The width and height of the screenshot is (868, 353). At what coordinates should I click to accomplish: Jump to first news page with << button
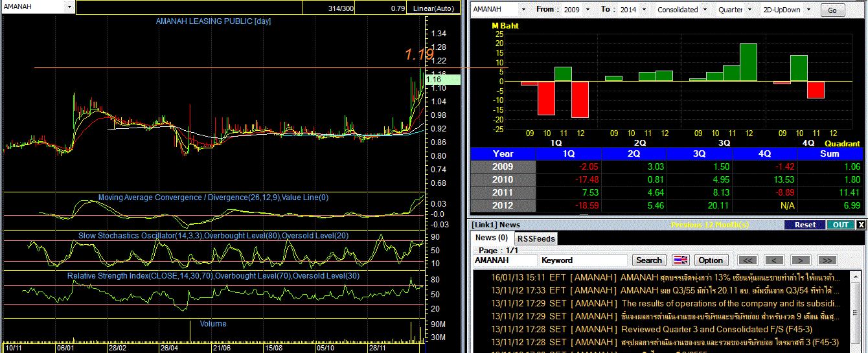pyautogui.click(x=748, y=260)
